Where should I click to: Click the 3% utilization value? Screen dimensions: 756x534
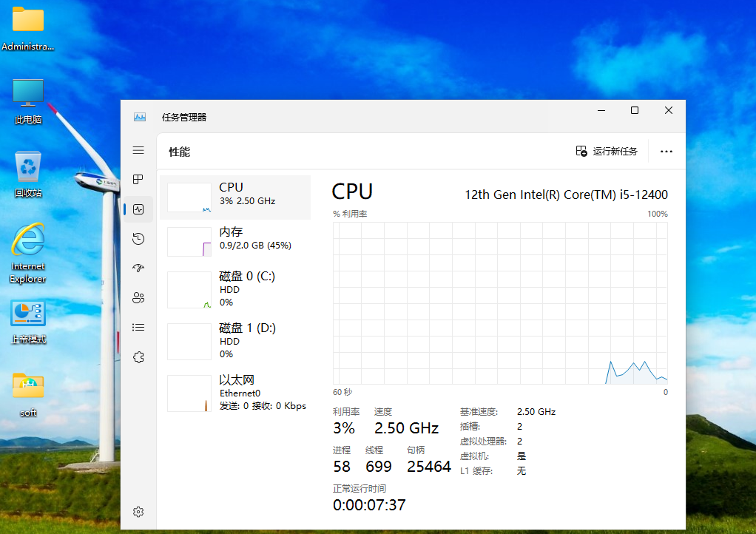pyautogui.click(x=344, y=428)
